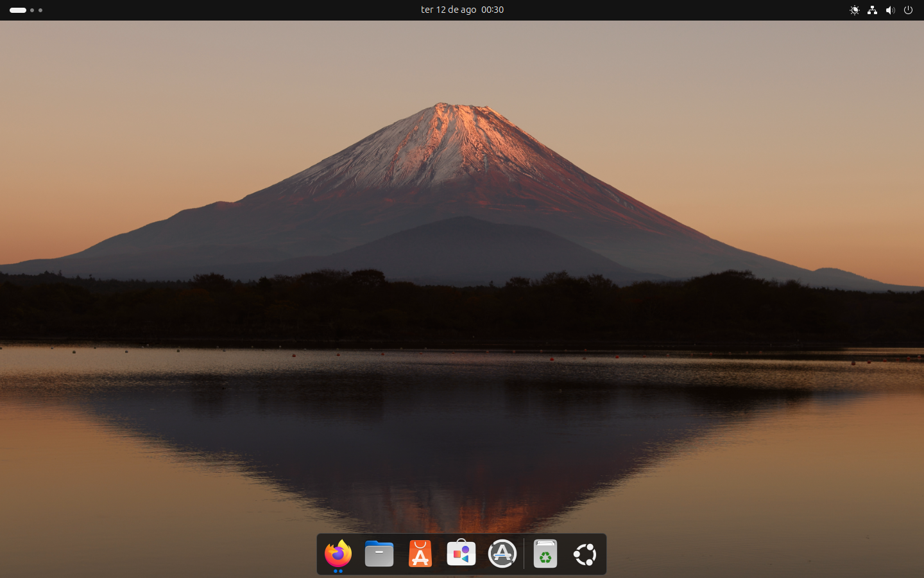
Task: Show applications via Ubuntu logo
Action: click(585, 554)
